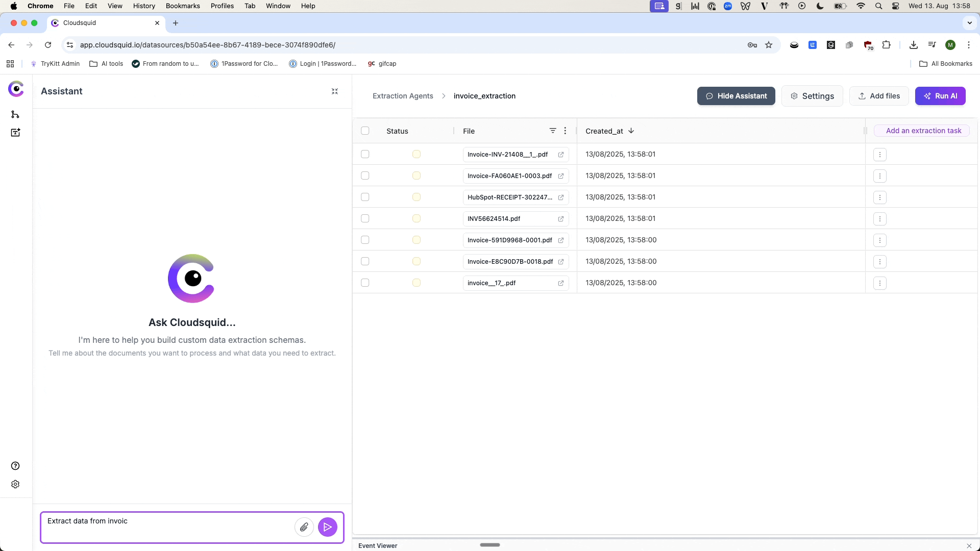Open the row actions menu for the HubSpot-RECEIPT row
The height and width of the screenshot is (551, 980).
(x=879, y=197)
